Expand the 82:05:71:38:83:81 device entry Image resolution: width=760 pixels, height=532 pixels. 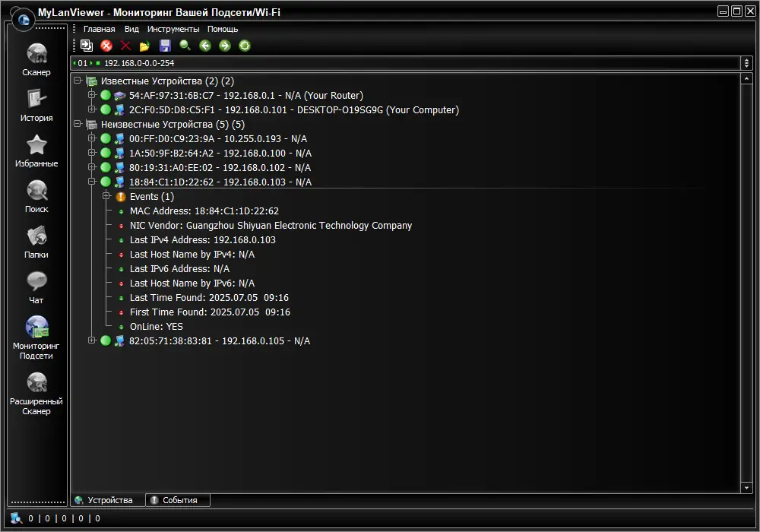tap(92, 340)
